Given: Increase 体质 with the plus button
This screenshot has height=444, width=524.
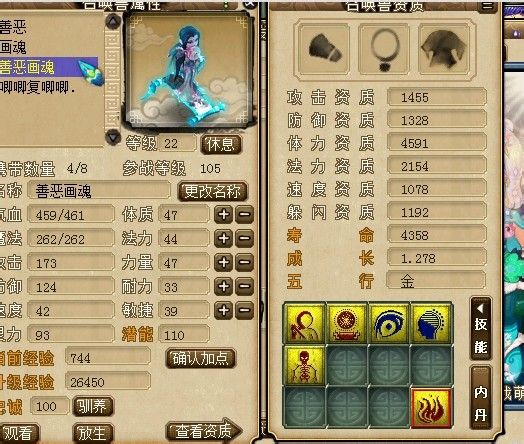Looking at the screenshot, I should [x=224, y=214].
